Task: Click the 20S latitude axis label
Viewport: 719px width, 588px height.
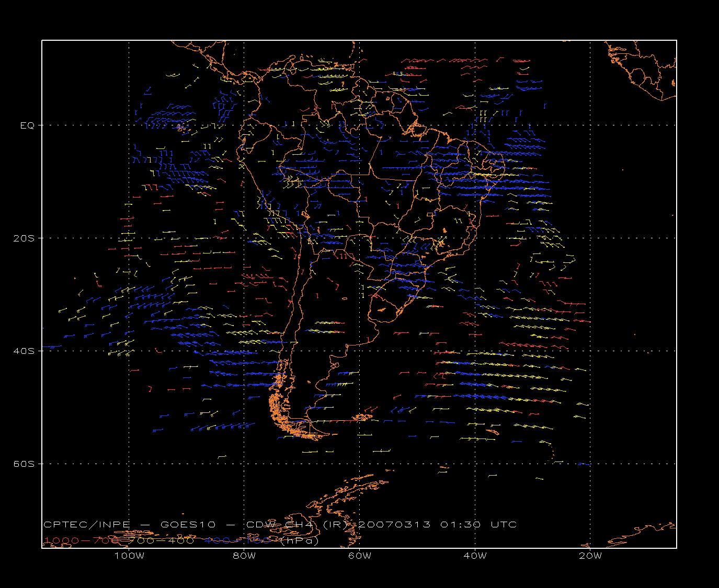Action: (x=24, y=238)
